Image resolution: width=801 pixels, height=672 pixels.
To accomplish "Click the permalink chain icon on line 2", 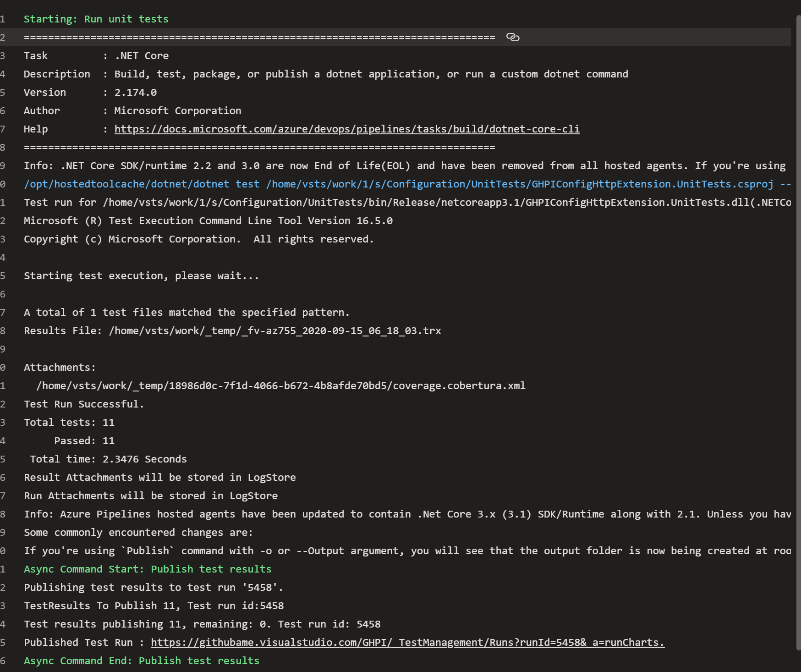I will pos(513,37).
